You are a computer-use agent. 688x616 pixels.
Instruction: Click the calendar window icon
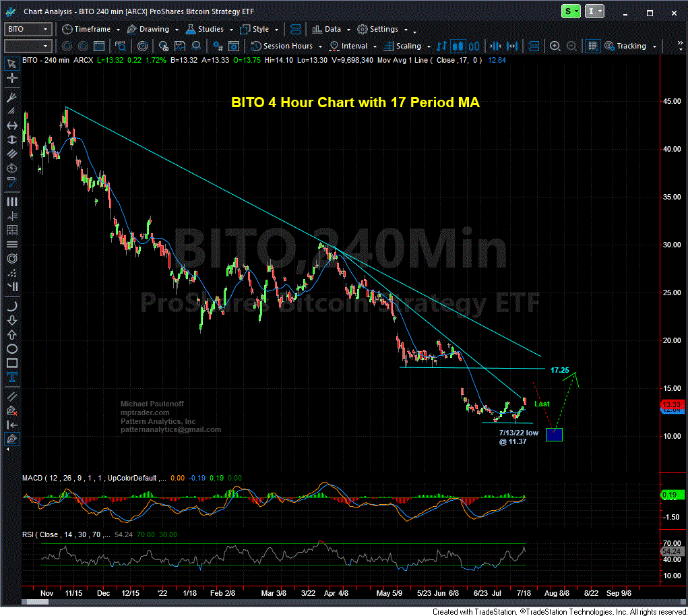click(99, 46)
